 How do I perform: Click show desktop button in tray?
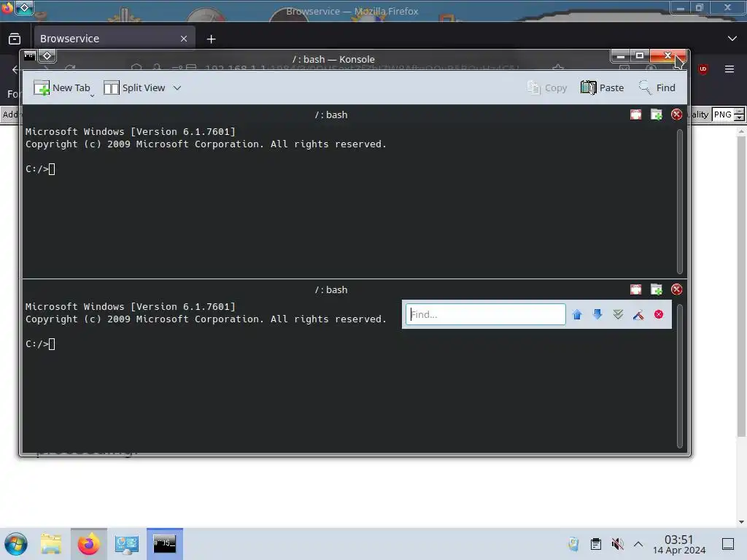[728, 544]
